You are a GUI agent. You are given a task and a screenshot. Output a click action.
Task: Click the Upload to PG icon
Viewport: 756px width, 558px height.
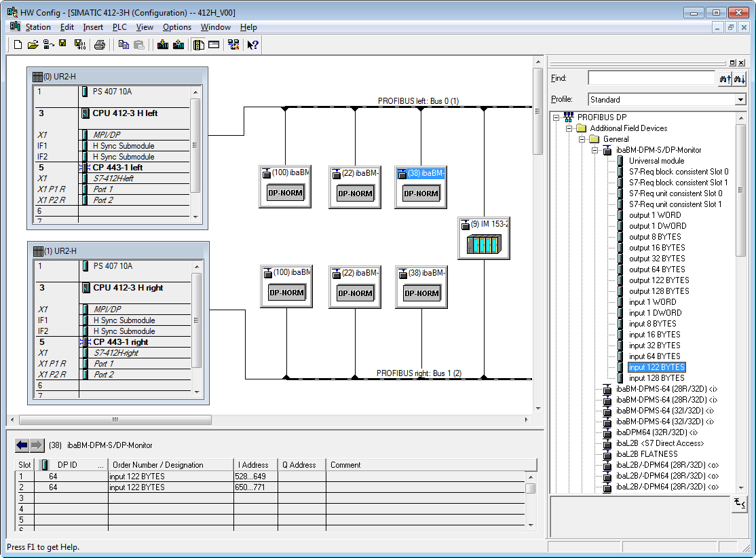178,45
